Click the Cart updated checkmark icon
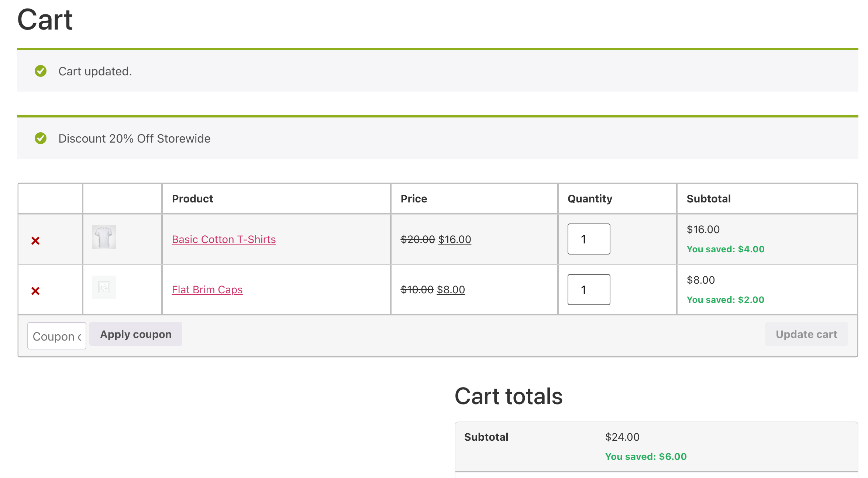 [x=41, y=71]
